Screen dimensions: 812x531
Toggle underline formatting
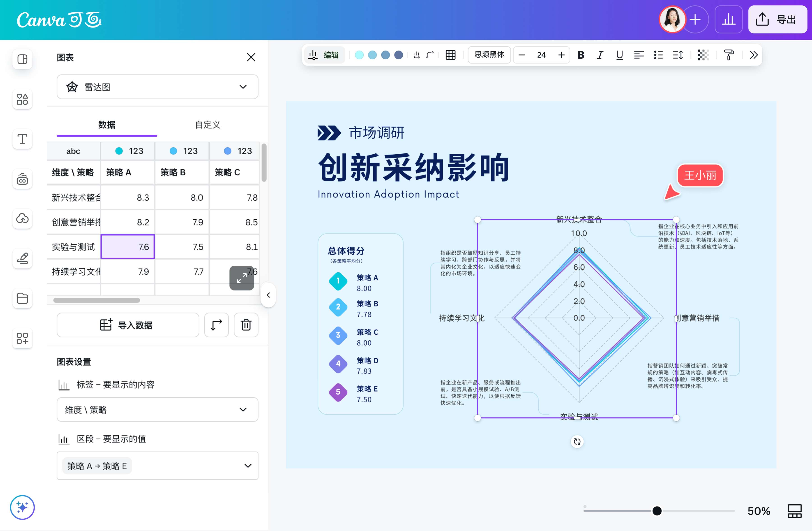[x=620, y=55]
